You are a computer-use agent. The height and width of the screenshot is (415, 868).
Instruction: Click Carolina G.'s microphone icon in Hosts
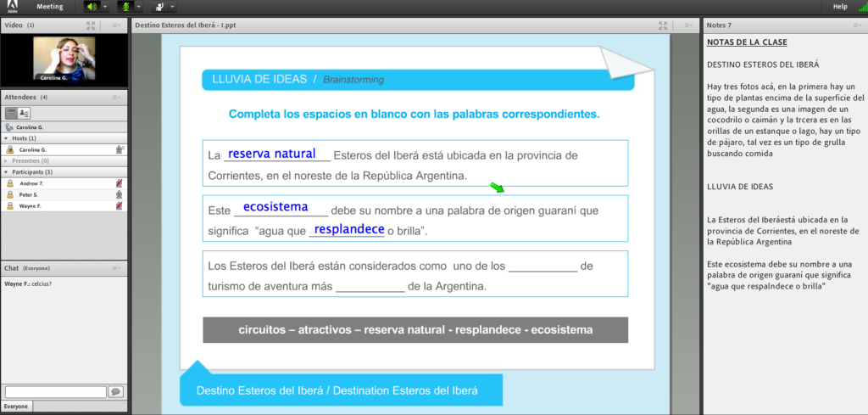[x=120, y=149]
